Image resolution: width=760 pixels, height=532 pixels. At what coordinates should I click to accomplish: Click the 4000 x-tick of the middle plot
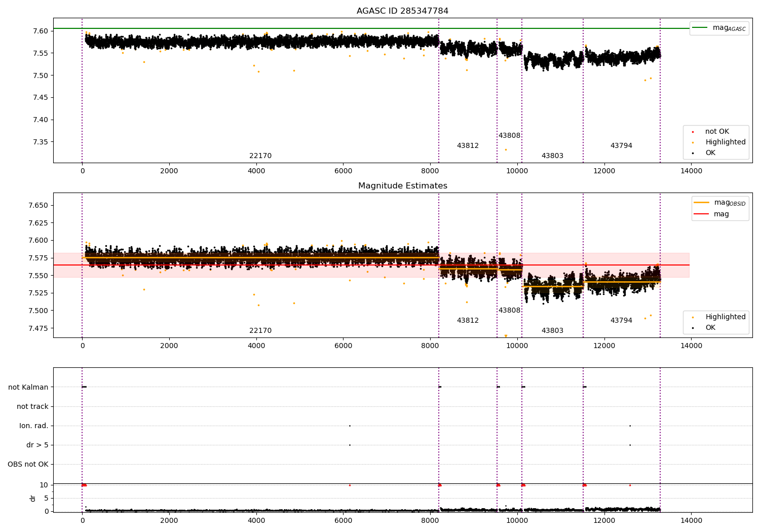pos(256,346)
